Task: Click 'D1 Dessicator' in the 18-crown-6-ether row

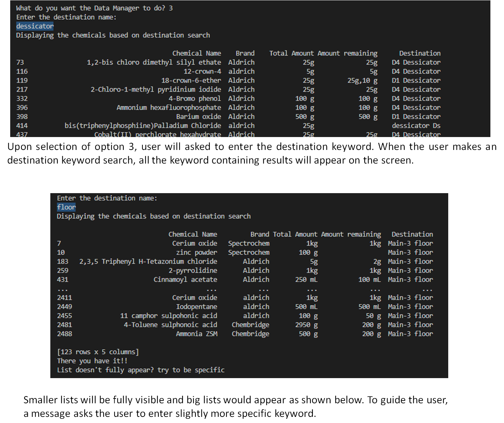Action: [x=416, y=81]
